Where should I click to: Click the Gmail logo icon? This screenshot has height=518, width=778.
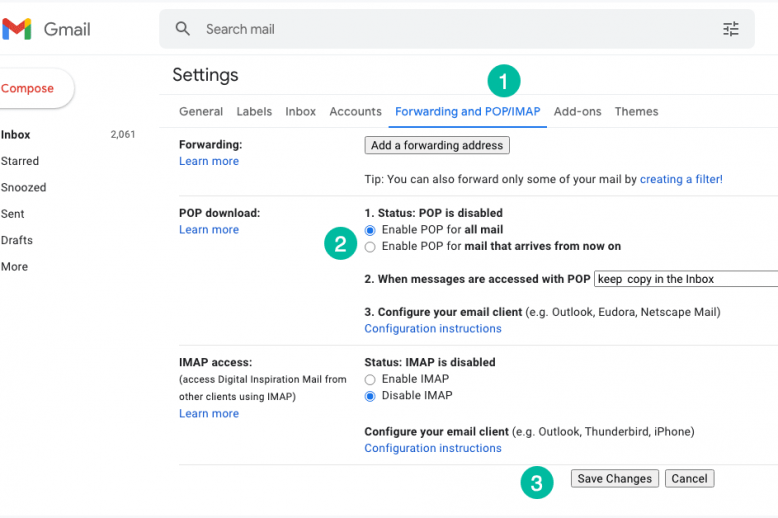17,30
